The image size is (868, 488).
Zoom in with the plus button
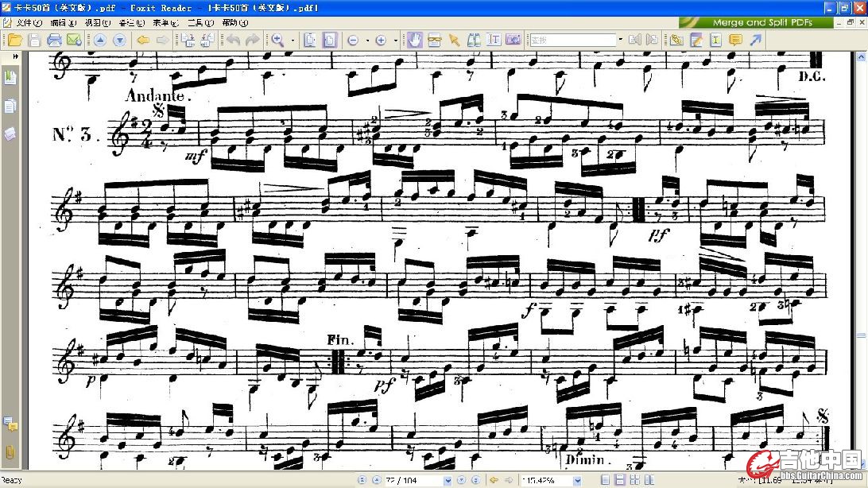pos(381,40)
